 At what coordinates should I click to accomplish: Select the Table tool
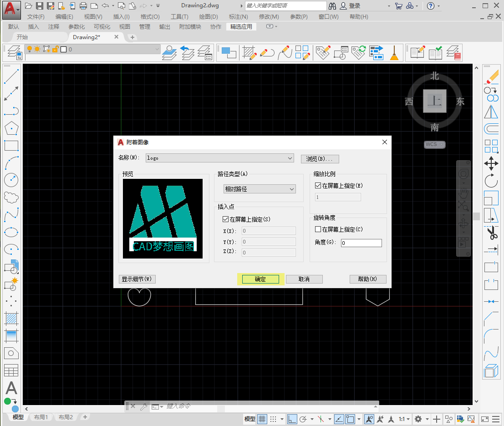coord(11,370)
